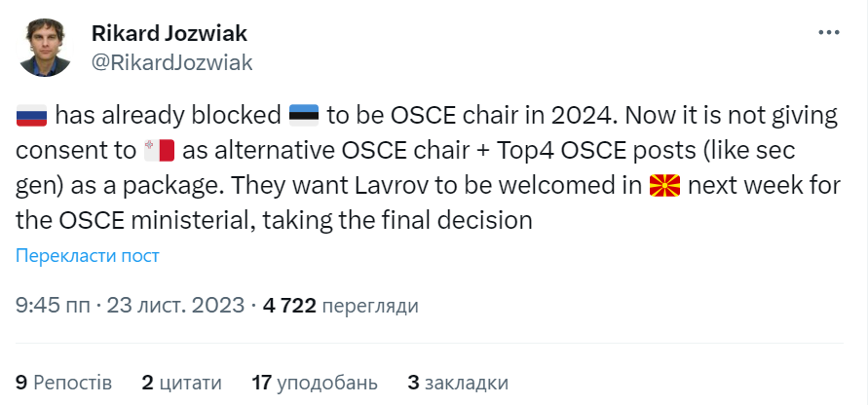This screenshot has height=405, width=868.
Task: Click the Estonian flag emoji
Action: point(303,117)
